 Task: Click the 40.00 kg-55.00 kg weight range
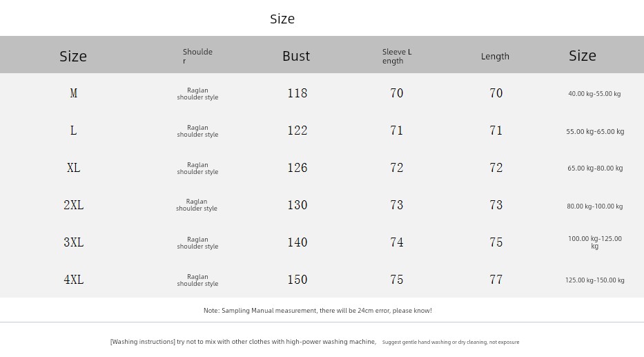[x=594, y=94]
